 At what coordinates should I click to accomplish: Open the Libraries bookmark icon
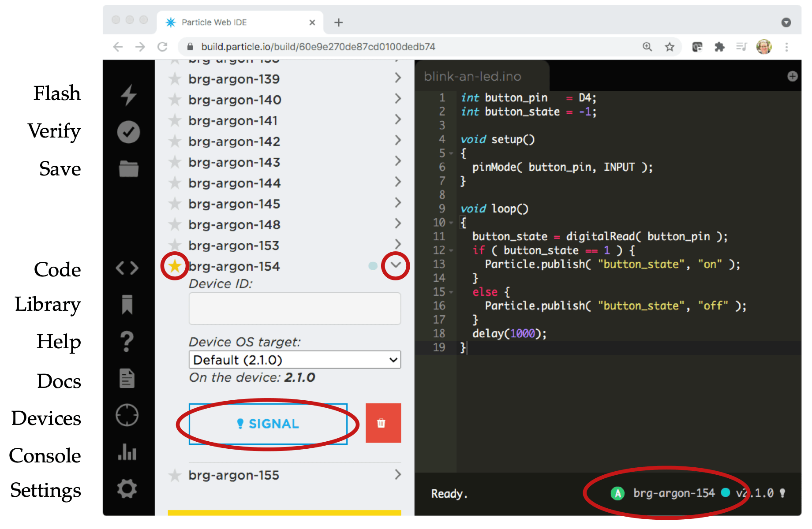click(127, 304)
